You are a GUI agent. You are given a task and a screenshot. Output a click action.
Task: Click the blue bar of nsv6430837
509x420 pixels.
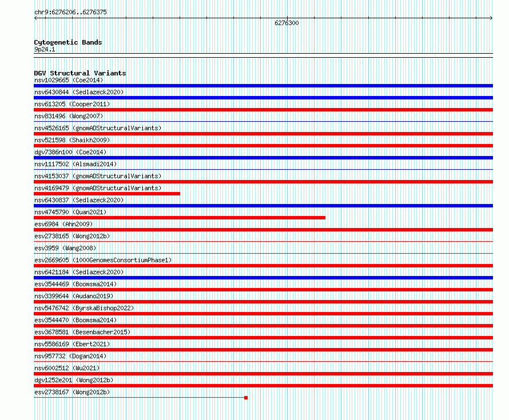pos(263,206)
